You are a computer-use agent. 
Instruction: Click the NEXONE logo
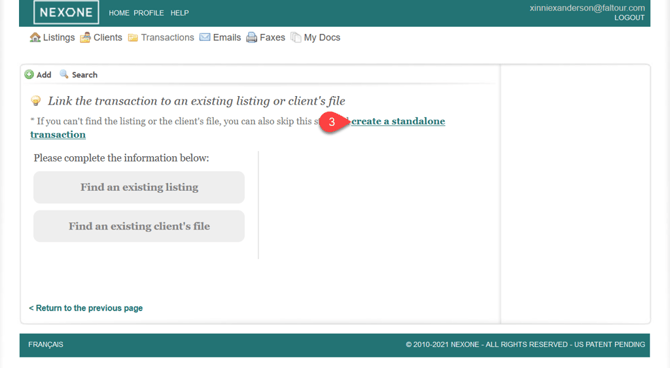pyautogui.click(x=66, y=12)
